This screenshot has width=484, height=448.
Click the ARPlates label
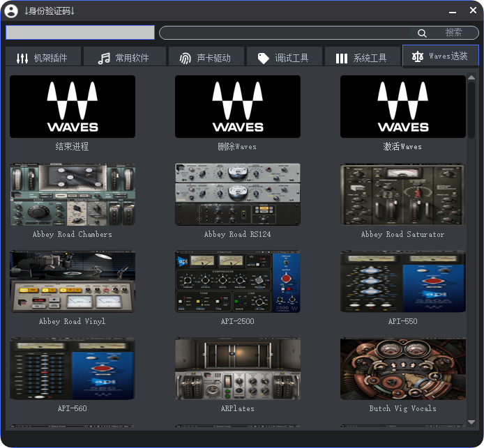point(237,408)
